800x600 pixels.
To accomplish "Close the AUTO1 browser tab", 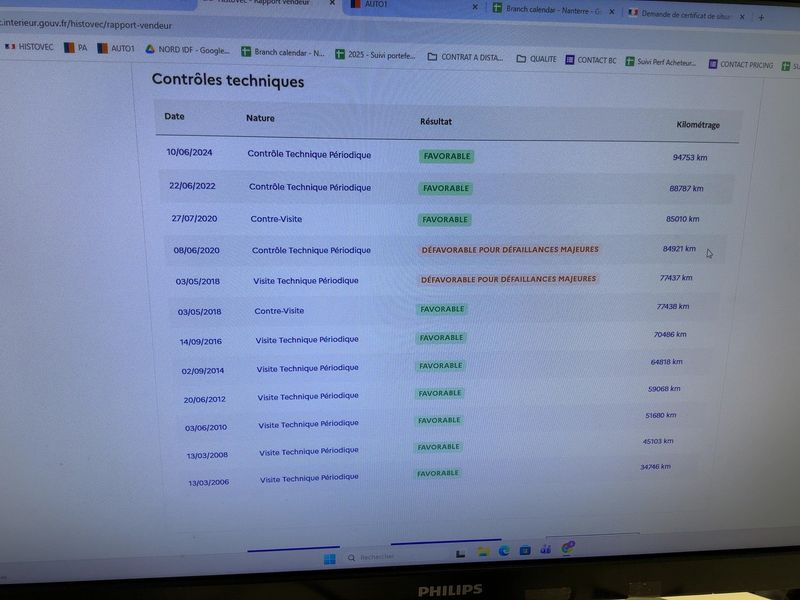I will [474, 7].
